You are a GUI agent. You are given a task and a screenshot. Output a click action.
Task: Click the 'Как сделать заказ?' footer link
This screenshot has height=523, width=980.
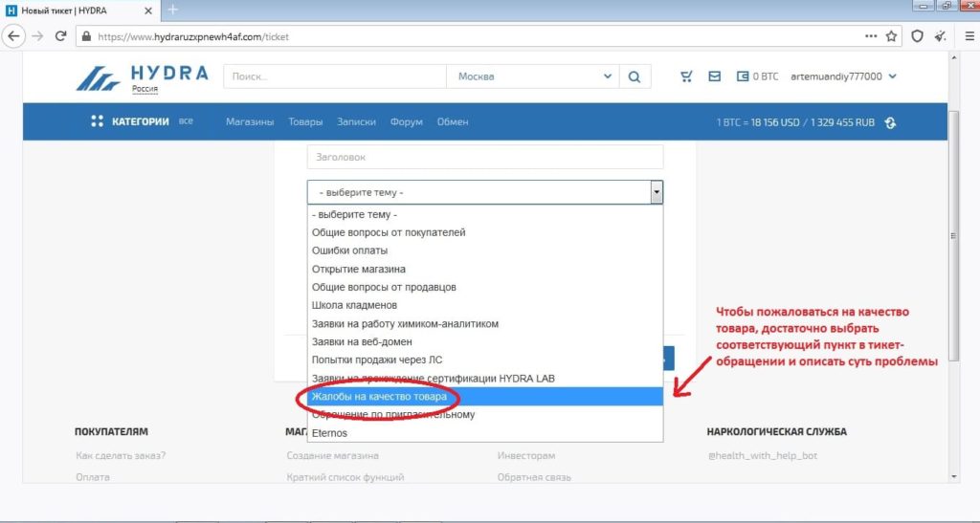point(121,456)
